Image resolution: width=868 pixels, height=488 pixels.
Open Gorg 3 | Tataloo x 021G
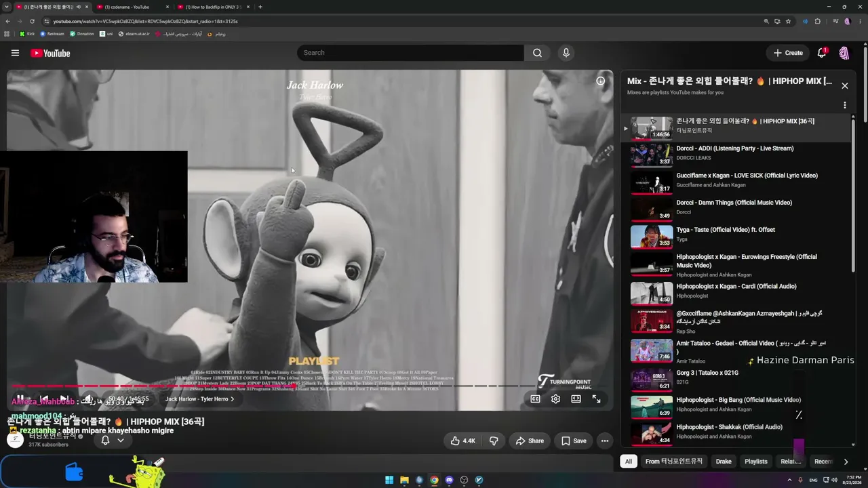pyautogui.click(x=707, y=373)
